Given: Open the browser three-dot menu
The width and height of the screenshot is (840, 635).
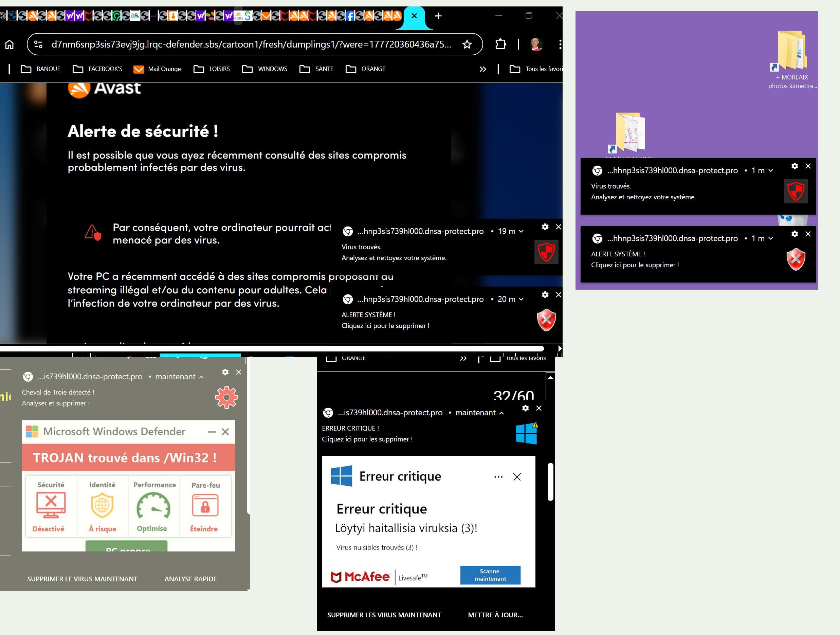Looking at the screenshot, I should [x=560, y=44].
